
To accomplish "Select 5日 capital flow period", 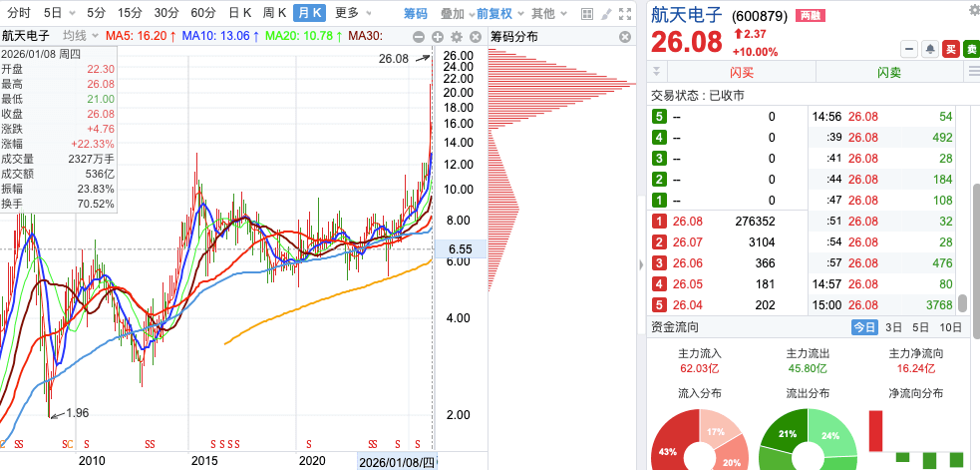I will click(920, 326).
